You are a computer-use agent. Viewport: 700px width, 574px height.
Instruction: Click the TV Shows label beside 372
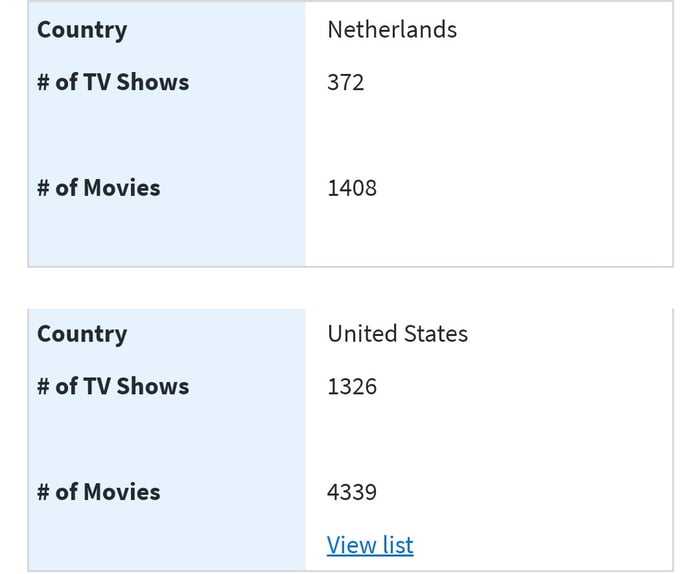pos(113,82)
